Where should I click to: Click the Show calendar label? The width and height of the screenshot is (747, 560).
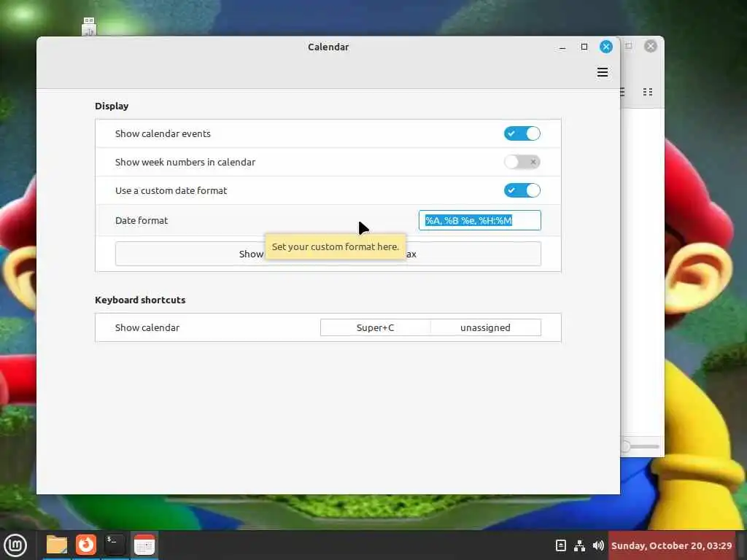pos(147,327)
